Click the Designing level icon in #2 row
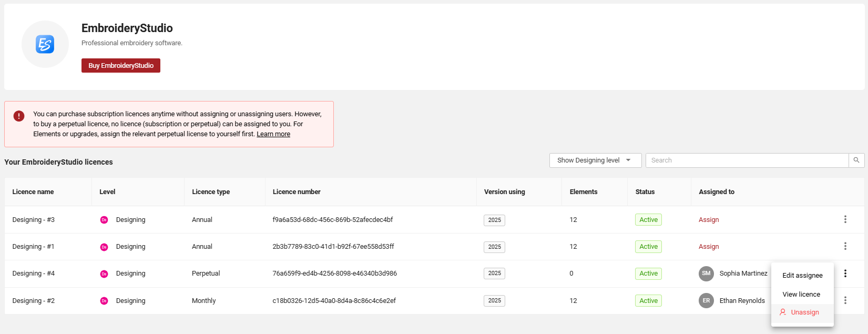 [104, 301]
